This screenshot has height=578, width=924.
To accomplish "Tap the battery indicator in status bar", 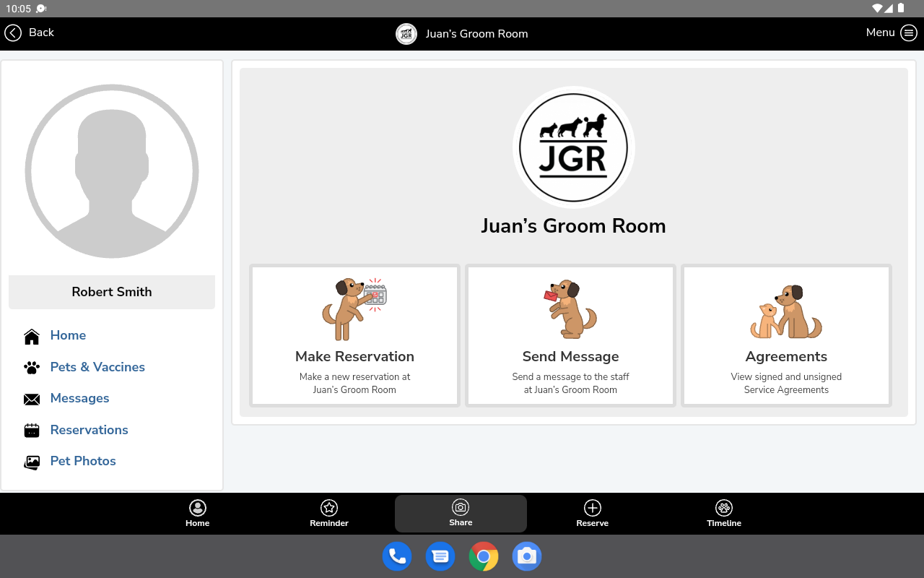I will 901,9.
